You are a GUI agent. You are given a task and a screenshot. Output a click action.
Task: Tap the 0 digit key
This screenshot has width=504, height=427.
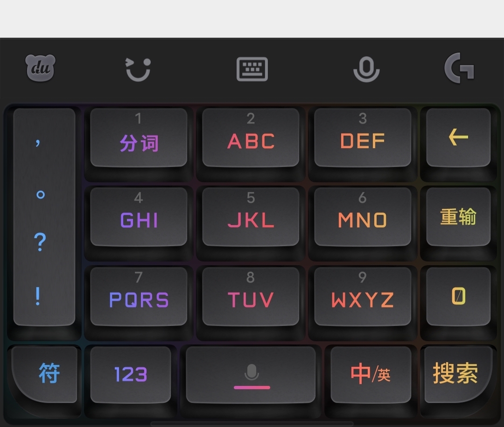[x=458, y=296]
